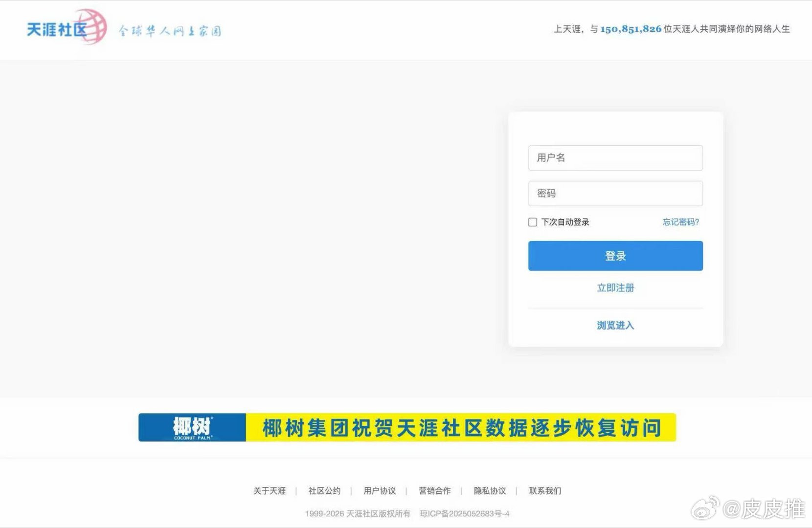The width and height of the screenshot is (812, 528).
Task: Click the 椰树 Coconut Palm logo
Action: pos(192,427)
